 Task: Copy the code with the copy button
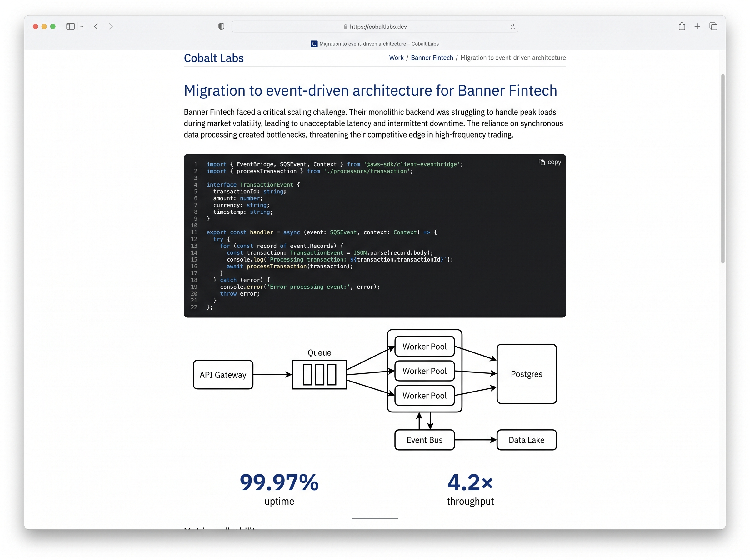pos(550,162)
